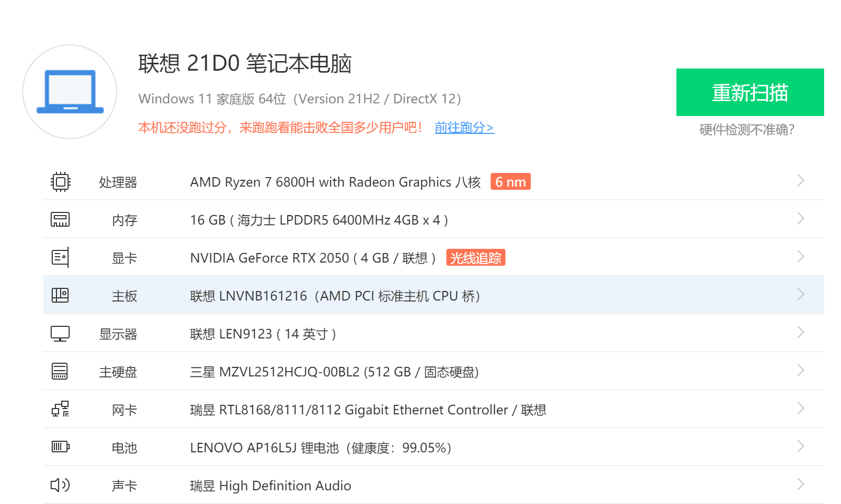Select the 处理器 label

(118, 182)
